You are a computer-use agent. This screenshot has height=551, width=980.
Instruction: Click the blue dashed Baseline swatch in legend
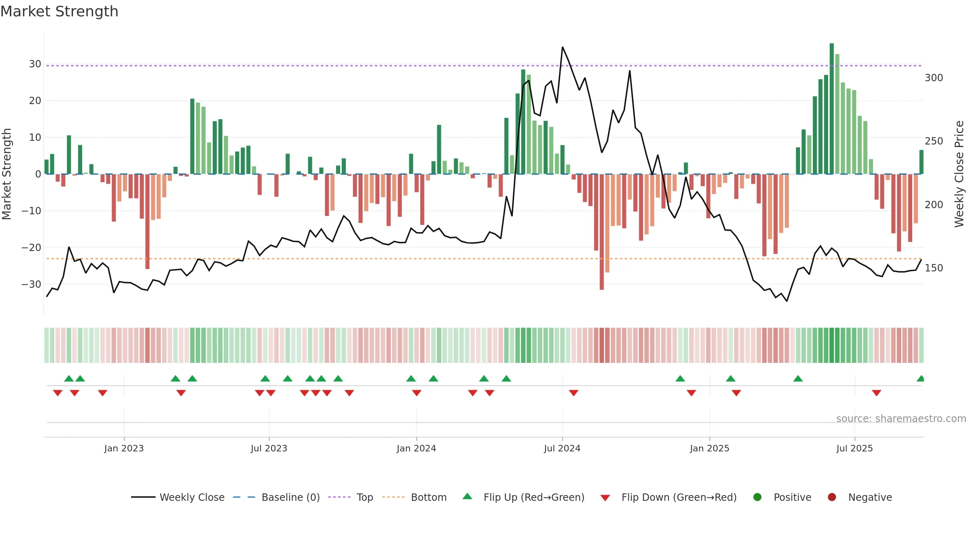244,497
